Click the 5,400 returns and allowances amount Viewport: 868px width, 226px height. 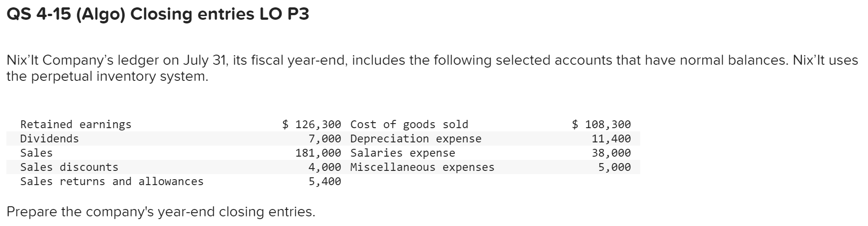click(325, 181)
